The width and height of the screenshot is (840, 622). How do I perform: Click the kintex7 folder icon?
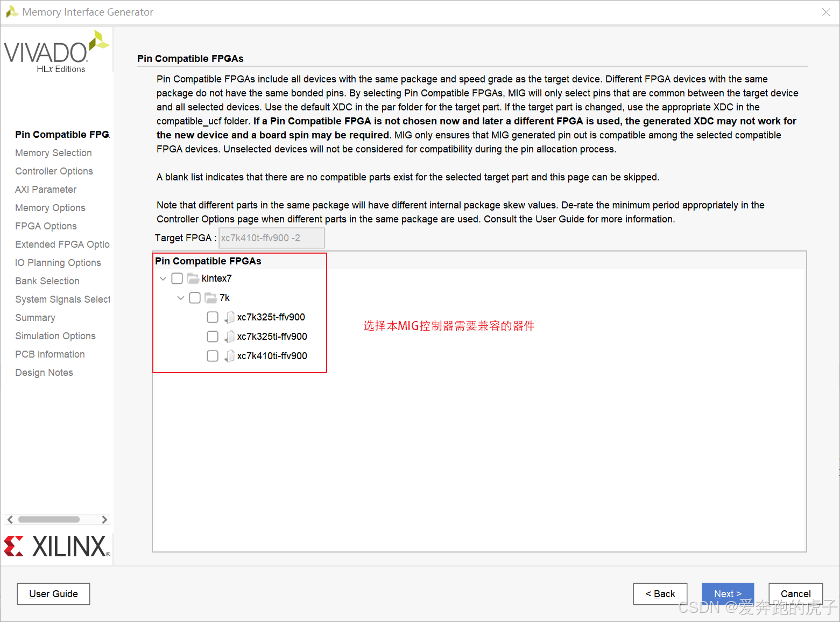pos(193,278)
